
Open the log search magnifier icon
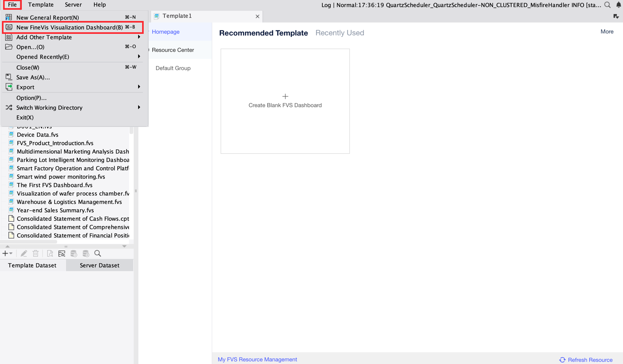coord(607,5)
